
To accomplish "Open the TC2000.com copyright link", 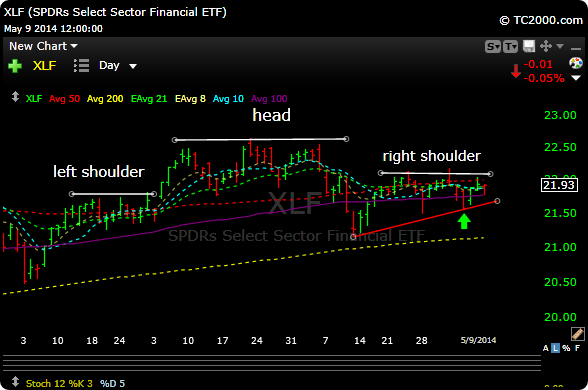I will tap(541, 20).
